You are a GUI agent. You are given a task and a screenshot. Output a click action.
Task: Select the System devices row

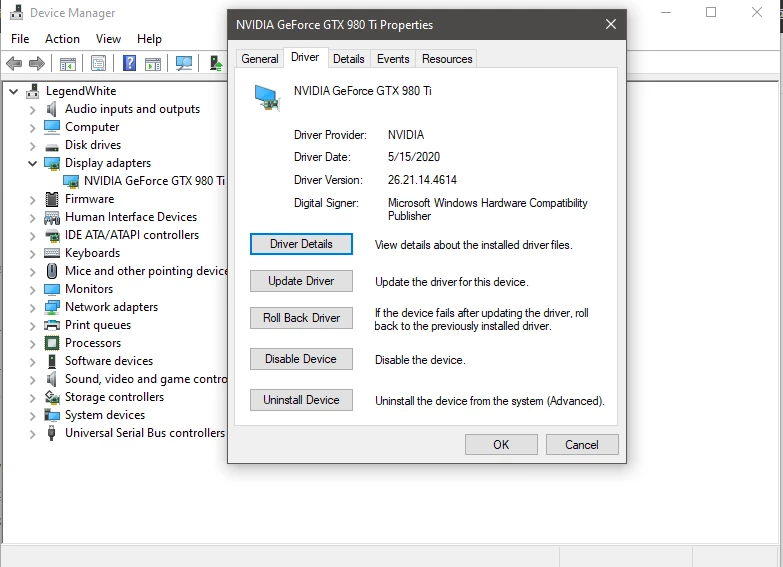click(x=94, y=415)
